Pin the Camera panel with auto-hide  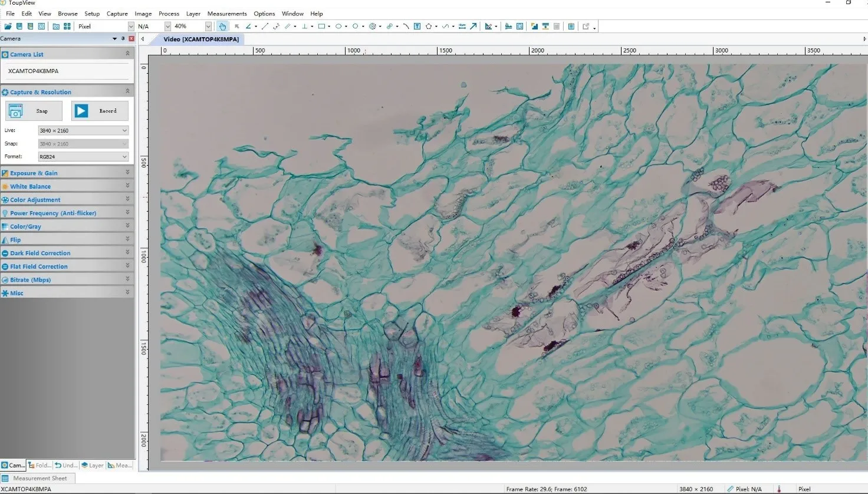point(123,39)
